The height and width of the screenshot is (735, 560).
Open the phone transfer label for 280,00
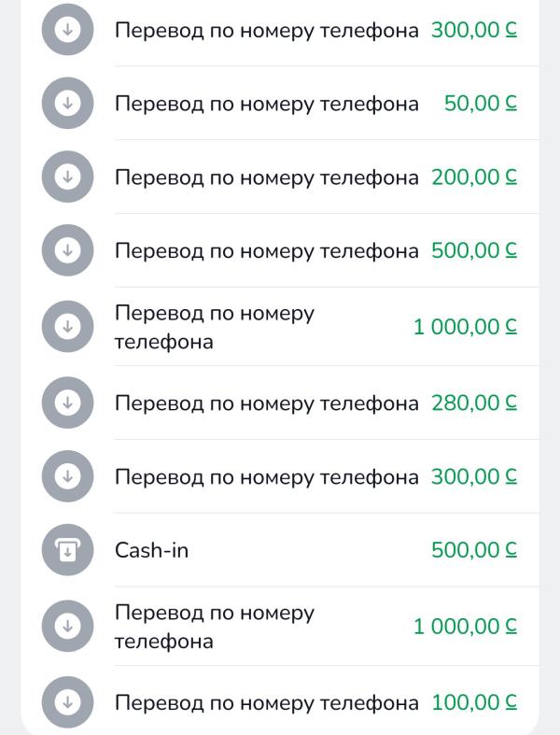(266, 403)
